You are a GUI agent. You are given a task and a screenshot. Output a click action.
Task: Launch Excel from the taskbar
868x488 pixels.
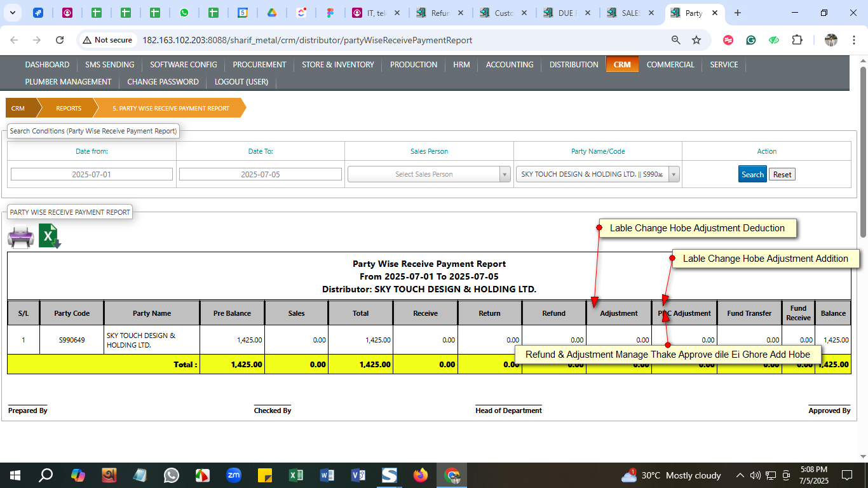pos(296,475)
